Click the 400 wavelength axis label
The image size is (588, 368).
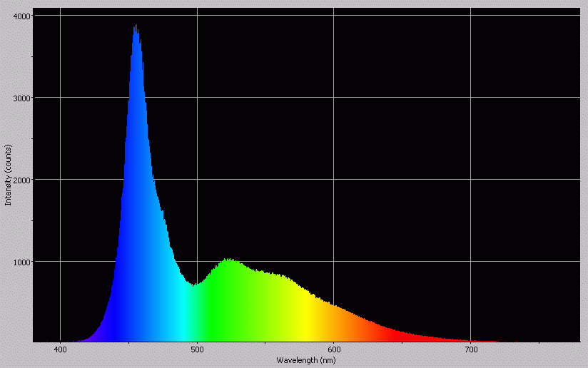pyautogui.click(x=61, y=349)
